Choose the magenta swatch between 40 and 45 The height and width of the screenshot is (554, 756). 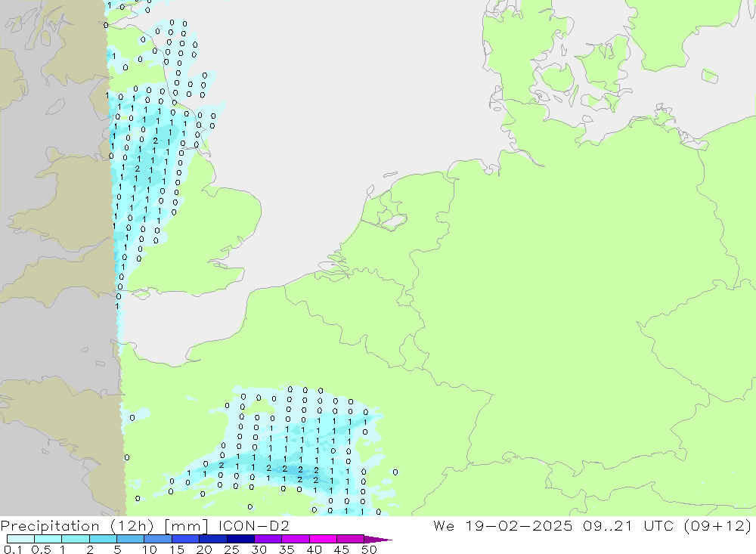[x=323, y=539]
